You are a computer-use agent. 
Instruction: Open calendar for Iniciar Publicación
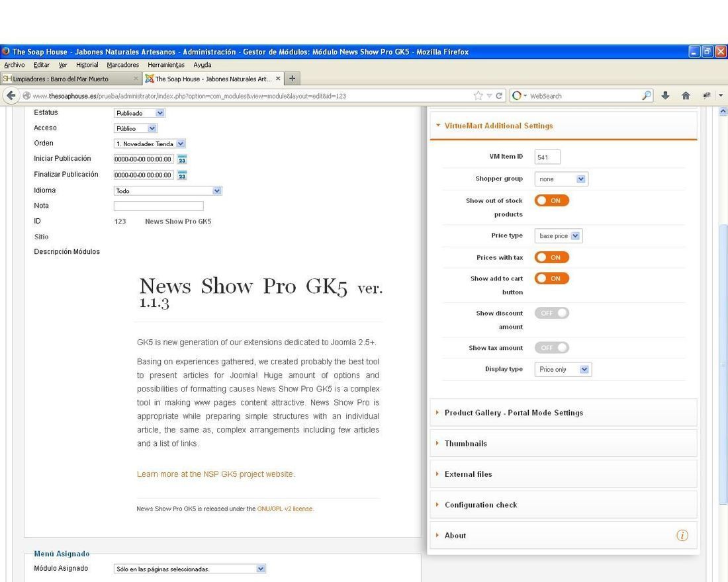pos(182,159)
